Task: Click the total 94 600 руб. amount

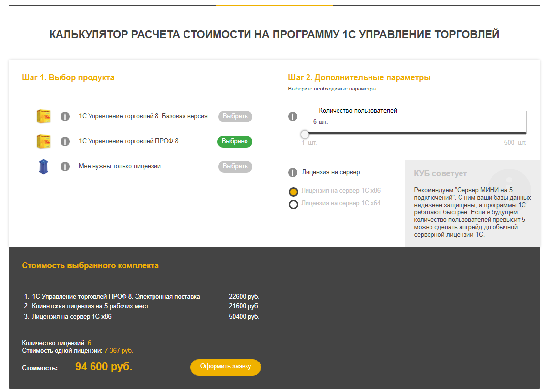Action: coord(104,367)
